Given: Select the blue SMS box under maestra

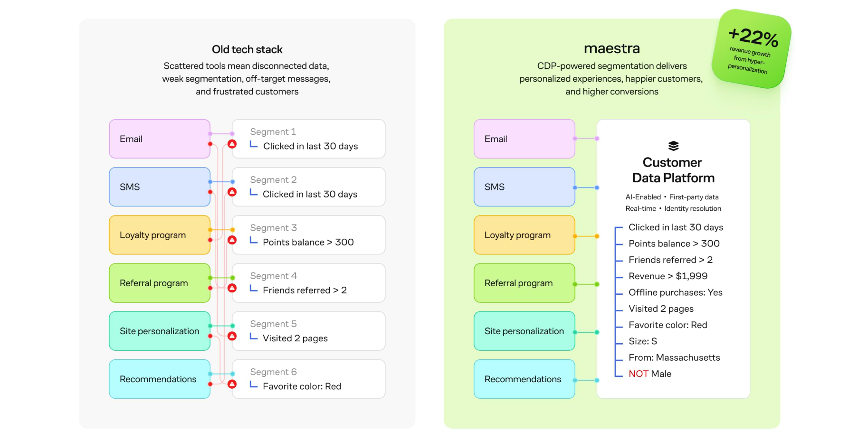Looking at the screenshot, I should [x=525, y=187].
